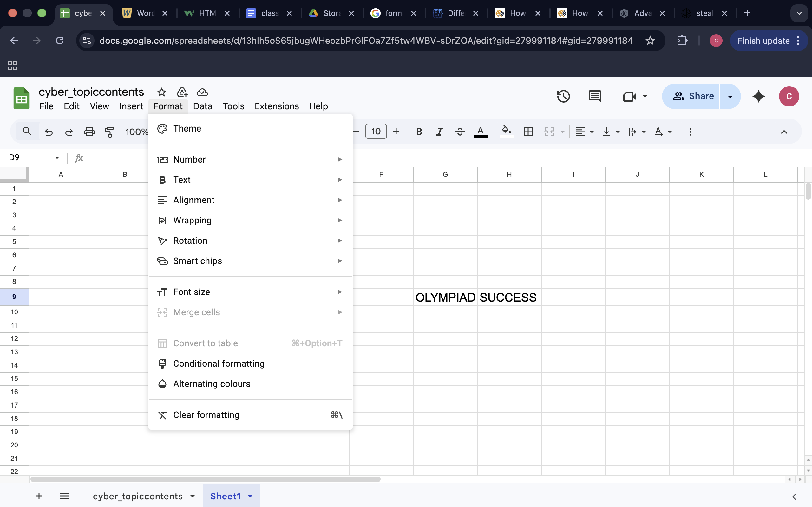Click the undo arrow in the toolbar
This screenshot has height=507, width=812.
pos(49,132)
